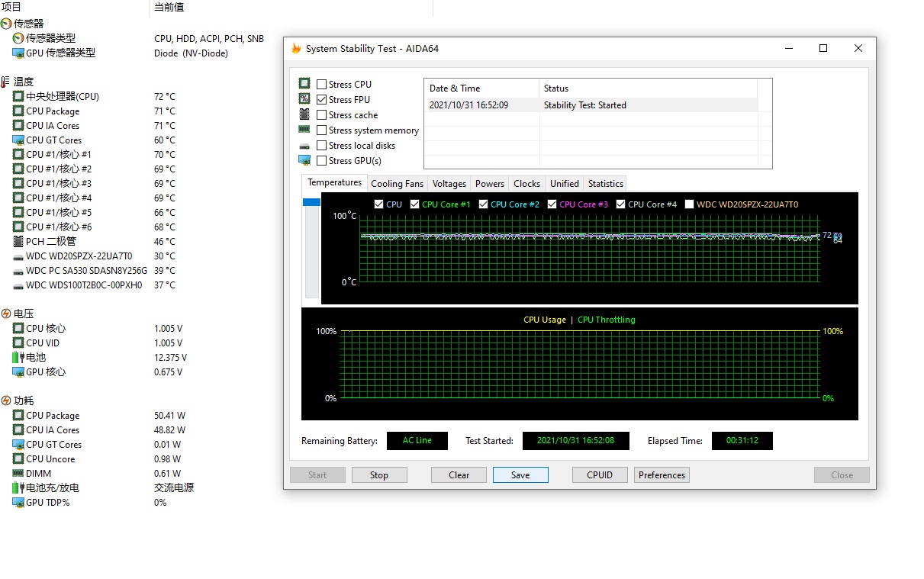Screen dimensions: 924x579
Task: Click the 电池 battery icon under 电压
Action: pos(18,357)
